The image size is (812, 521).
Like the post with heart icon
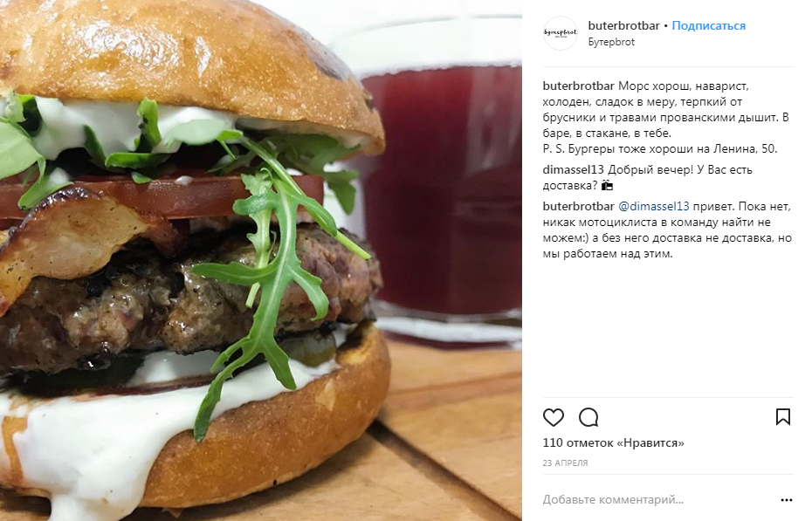tap(553, 417)
